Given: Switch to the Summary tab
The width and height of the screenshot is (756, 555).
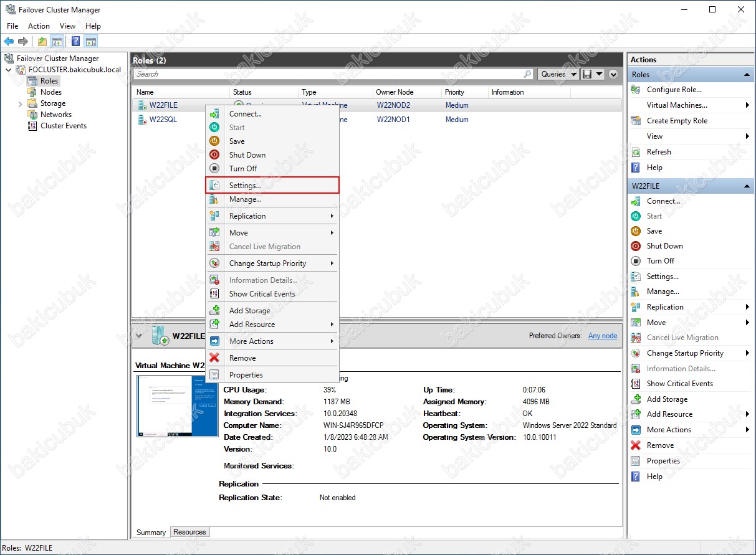Looking at the screenshot, I should pos(151,533).
